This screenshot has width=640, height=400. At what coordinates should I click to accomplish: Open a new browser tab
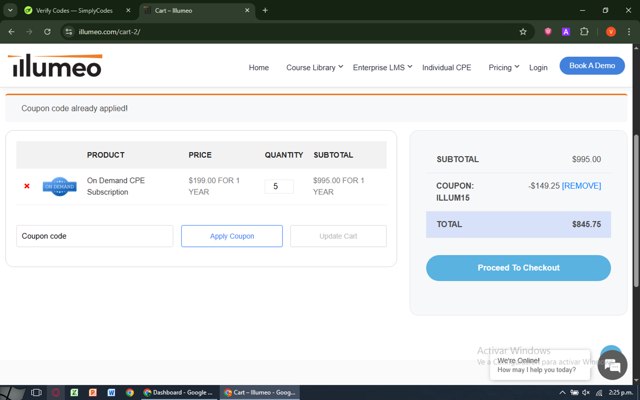click(x=265, y=11)
